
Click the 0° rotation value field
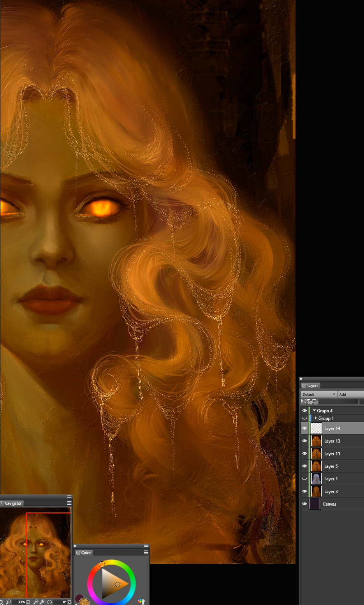[61, 602]
